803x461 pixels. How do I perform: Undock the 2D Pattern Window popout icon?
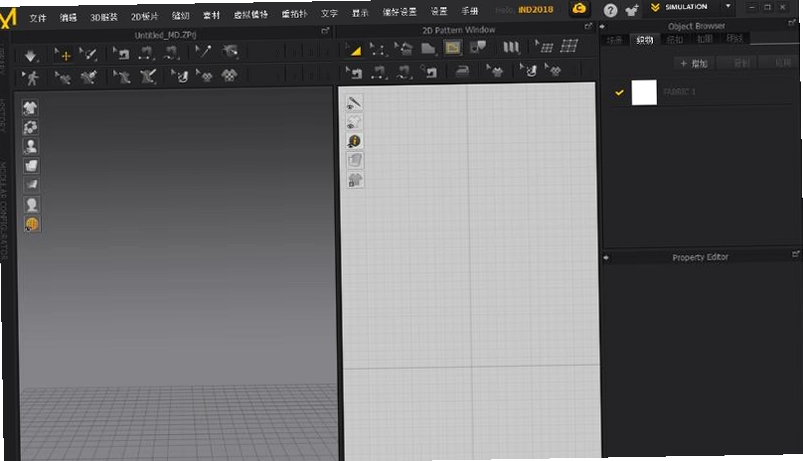click(588, 26)
